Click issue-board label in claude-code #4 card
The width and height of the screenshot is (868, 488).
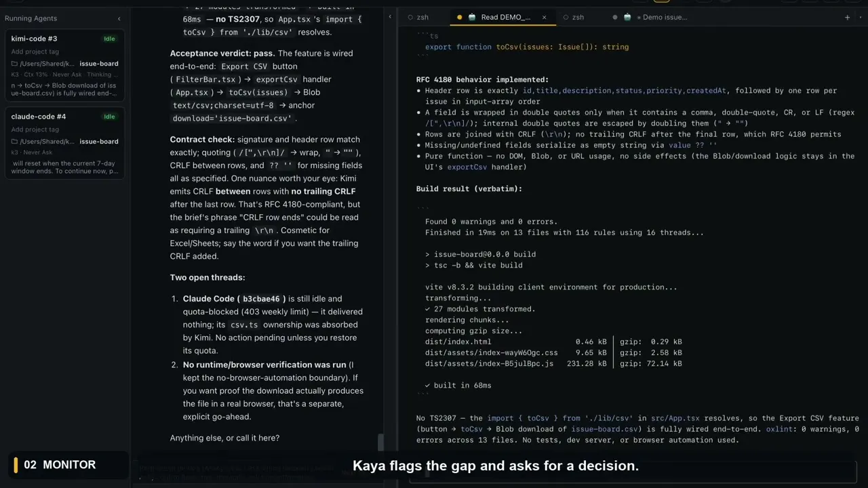click(99, 142)
